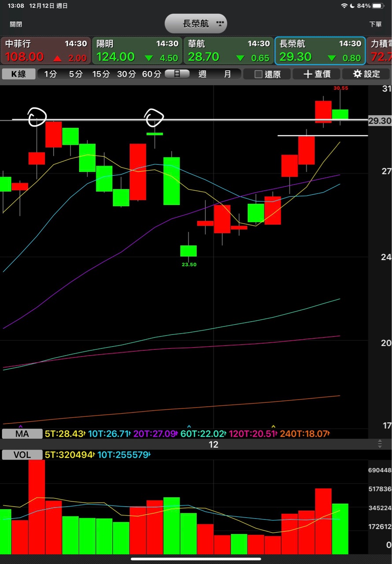Open the MA indicator selector

point(22,434)
